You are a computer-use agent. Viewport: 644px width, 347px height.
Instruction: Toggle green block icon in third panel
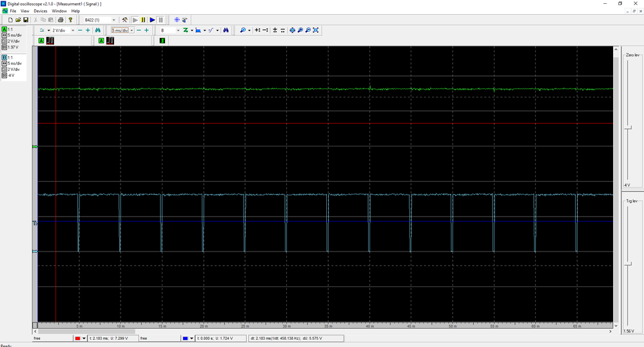coord(162,41)
